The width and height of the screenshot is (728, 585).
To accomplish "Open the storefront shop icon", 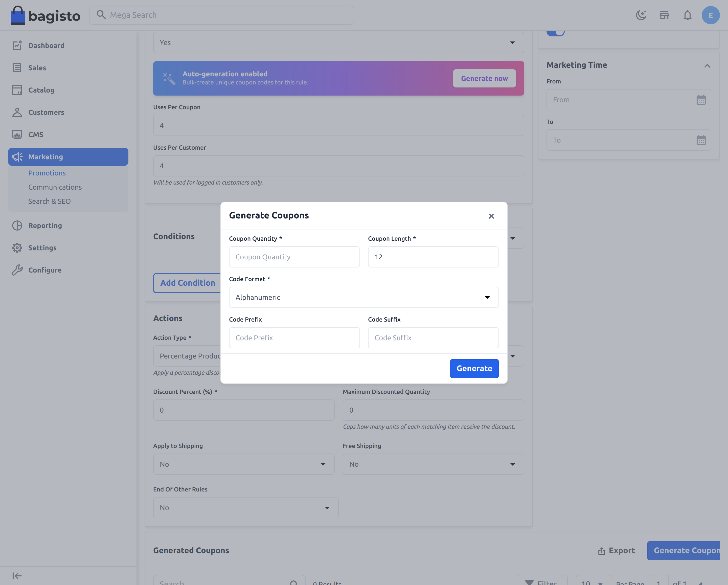I will click(x=664, y=15).
